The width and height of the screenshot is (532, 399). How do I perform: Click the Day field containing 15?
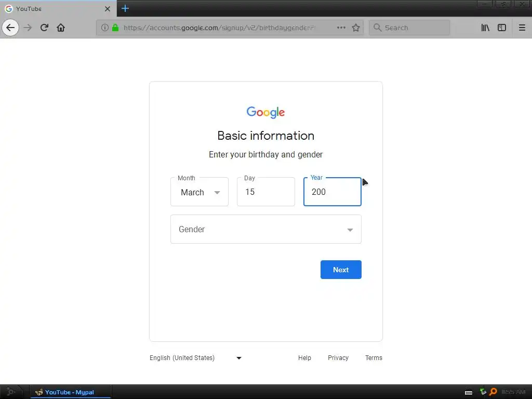[266, 192]
